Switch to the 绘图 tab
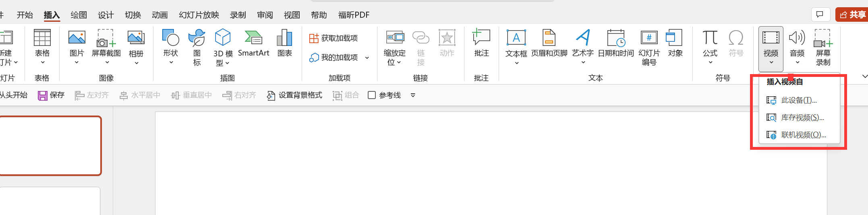868x215 pixels. 79,15
